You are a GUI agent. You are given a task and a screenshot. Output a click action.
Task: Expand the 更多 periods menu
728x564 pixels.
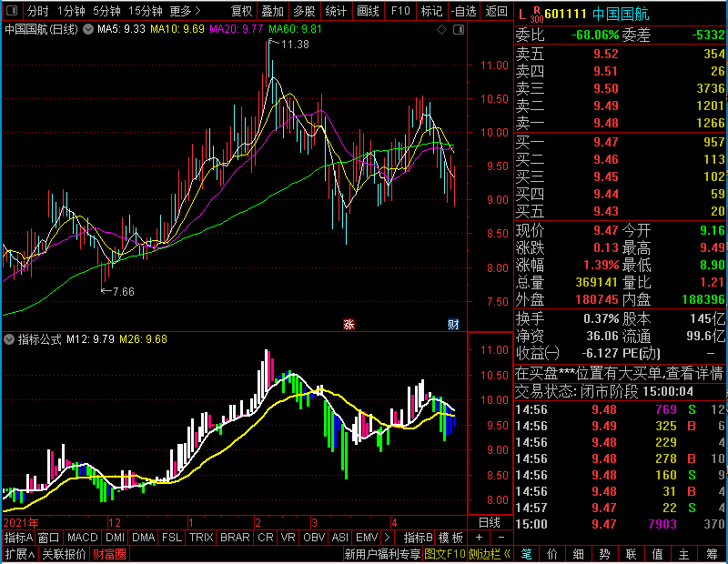pyautogui.click(x=185, y=11)
